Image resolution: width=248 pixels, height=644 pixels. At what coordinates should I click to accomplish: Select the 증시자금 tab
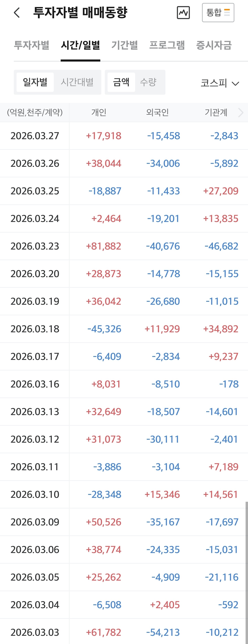click(214, 45)
